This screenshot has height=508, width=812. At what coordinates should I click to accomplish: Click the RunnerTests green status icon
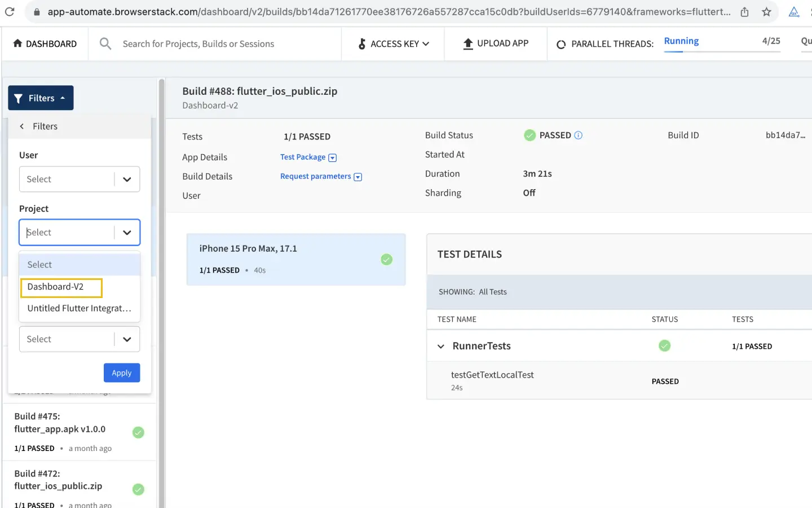point(664,346)
